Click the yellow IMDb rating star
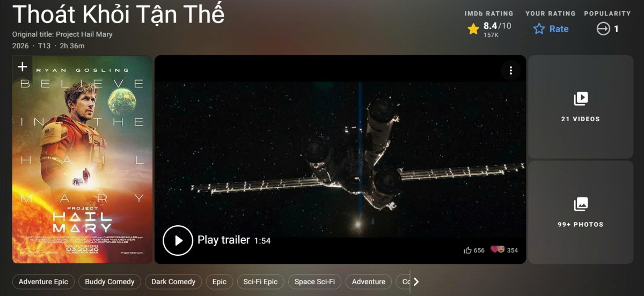Screen dimensions: 644x296 (473, 29)
